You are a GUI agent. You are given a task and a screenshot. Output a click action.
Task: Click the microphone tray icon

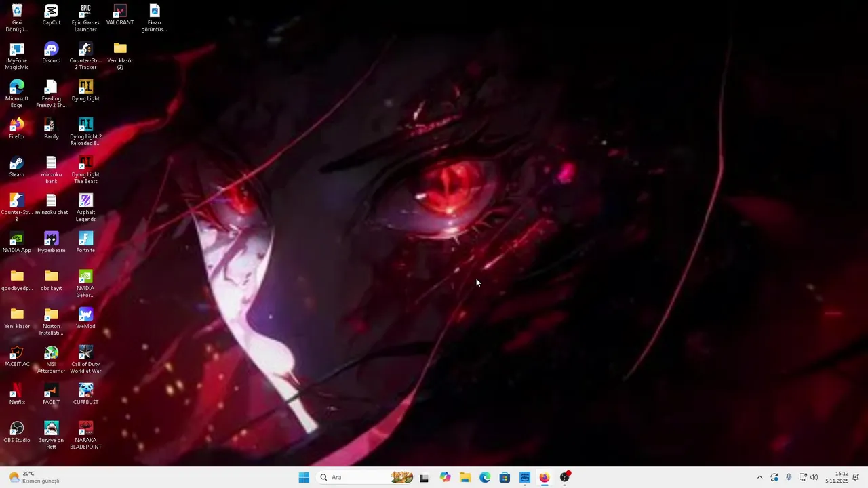click(x=789, y=477)
